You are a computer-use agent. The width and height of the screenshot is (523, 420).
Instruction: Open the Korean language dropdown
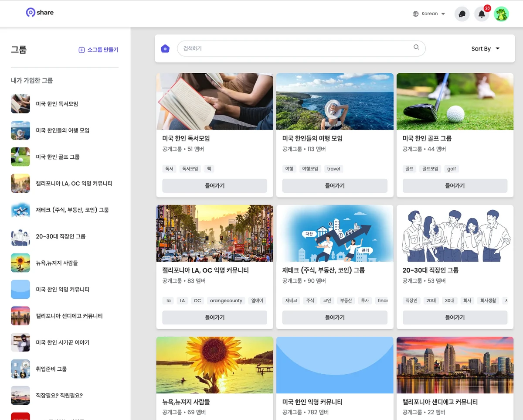[429, 14]
